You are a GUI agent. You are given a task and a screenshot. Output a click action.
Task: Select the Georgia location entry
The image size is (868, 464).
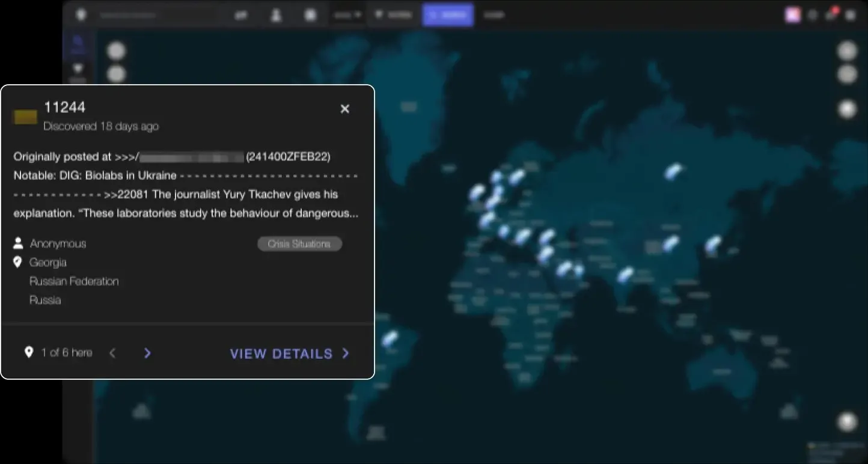tap(48, 263)
